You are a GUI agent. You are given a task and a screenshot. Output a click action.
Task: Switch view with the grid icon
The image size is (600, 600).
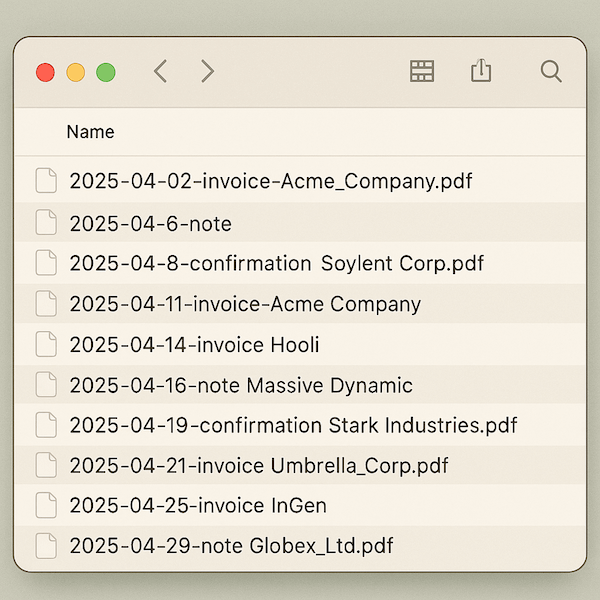click(423, 71)
